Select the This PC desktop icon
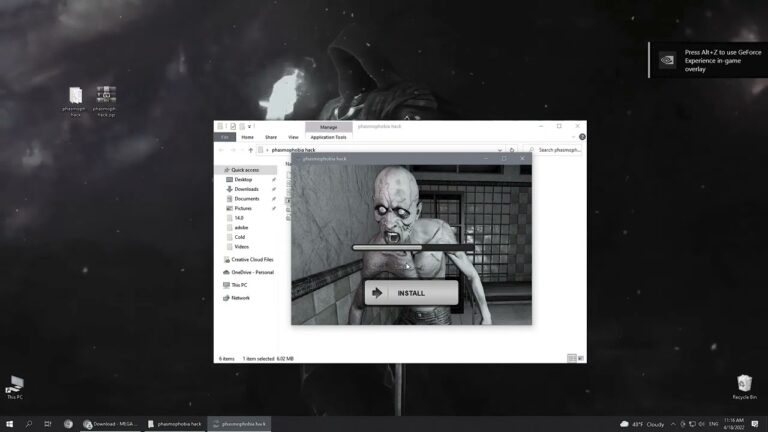The height and width of the screenshot is (432, 768). point(15,387)
